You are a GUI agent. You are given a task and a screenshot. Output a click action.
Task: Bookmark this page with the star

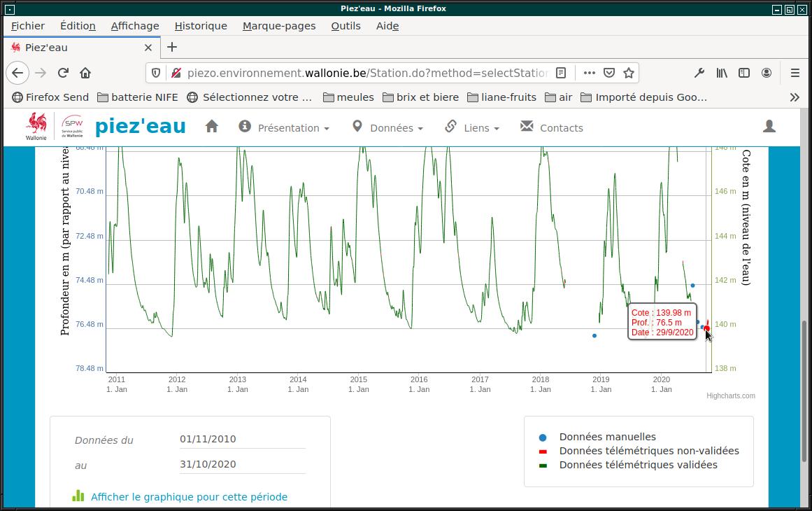[629, 73]
